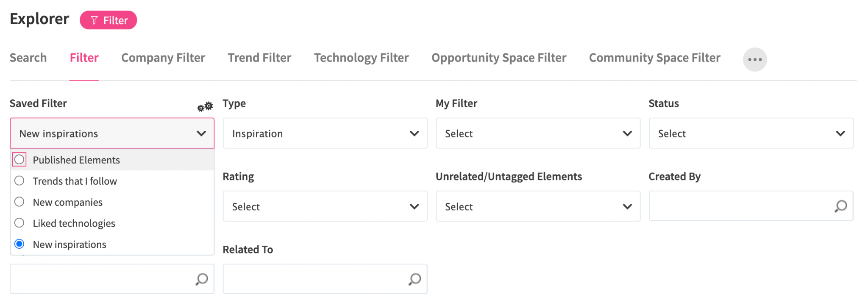
Task: Open the Status dropdown chevron
Action: [841, 133]
